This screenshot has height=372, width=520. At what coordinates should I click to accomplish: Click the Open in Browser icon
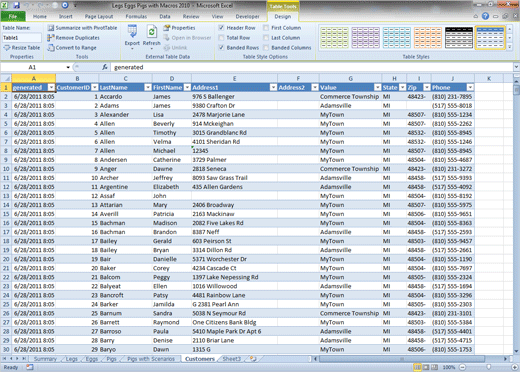pos(167,38)
